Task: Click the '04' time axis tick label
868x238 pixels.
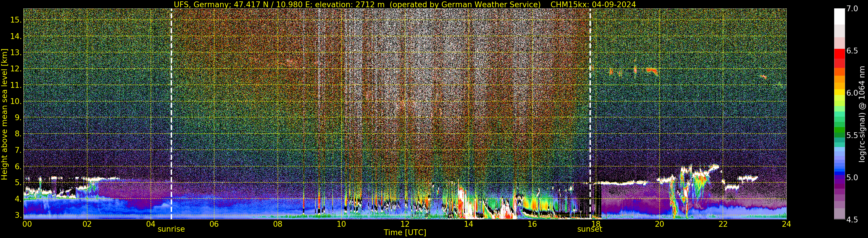Action: click(x=151, y=224)
